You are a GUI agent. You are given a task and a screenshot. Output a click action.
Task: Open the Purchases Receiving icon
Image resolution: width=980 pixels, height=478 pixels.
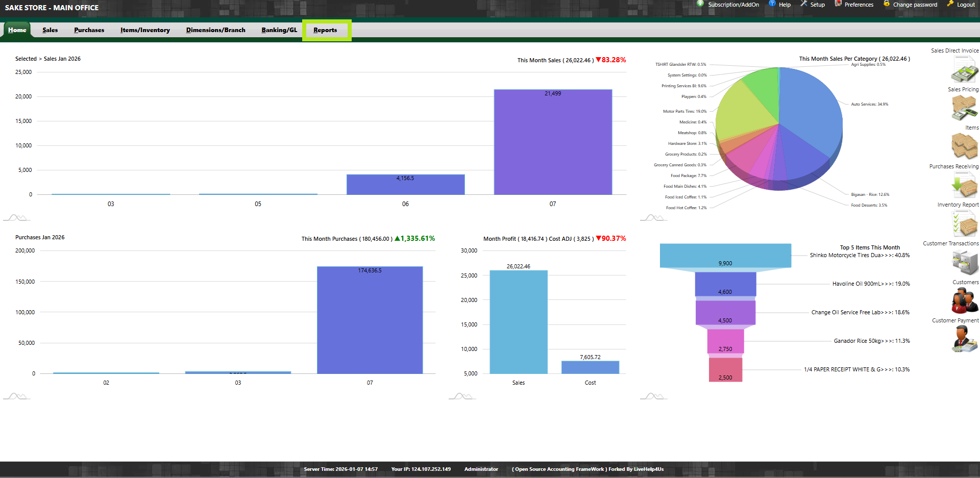pos(964,185)
